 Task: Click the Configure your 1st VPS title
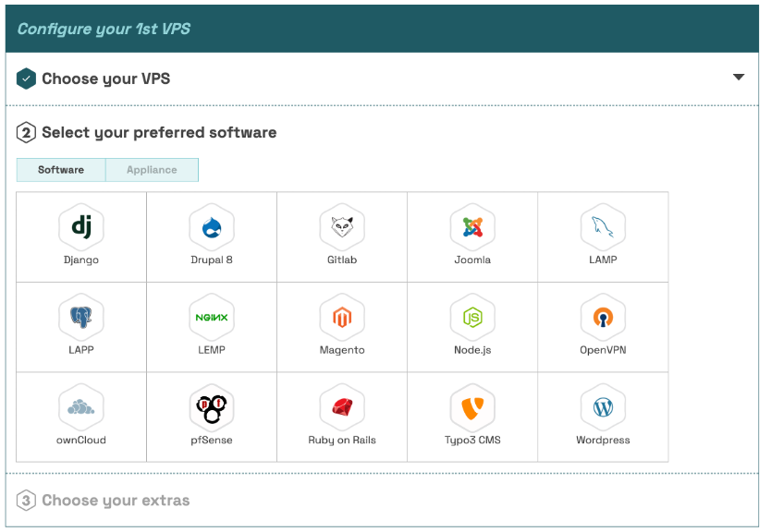point(104,29)
